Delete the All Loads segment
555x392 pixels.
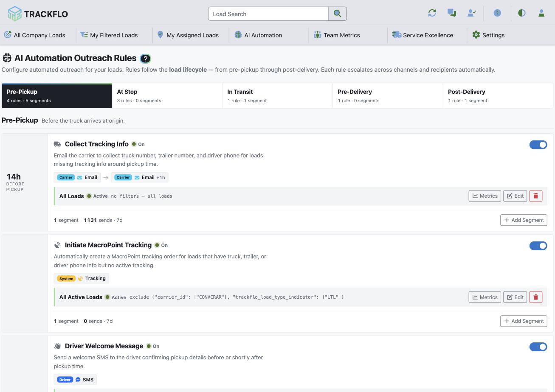[536, 196]
